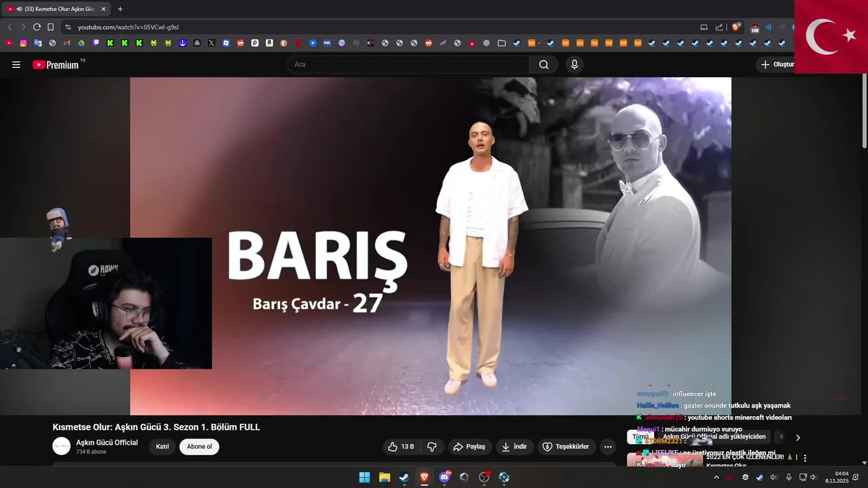Select the Aşkın Gücü Official uploader chip
Image resolution: width=868 pixels, height=488 pixels.
[714, 436]
